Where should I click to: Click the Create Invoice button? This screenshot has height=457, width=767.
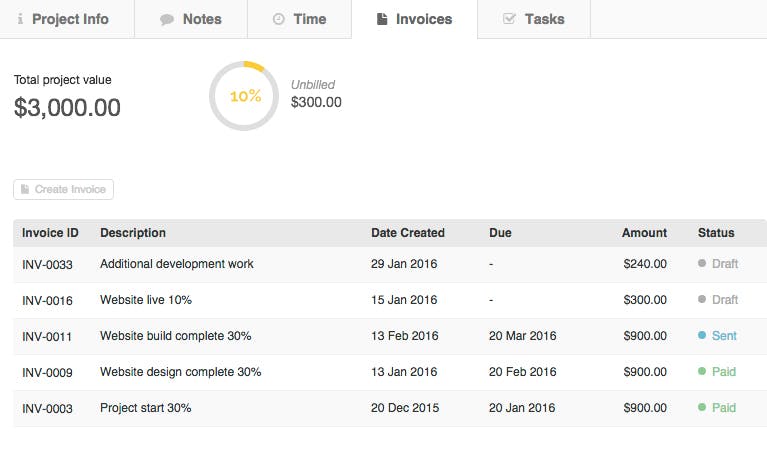[64, 189]
